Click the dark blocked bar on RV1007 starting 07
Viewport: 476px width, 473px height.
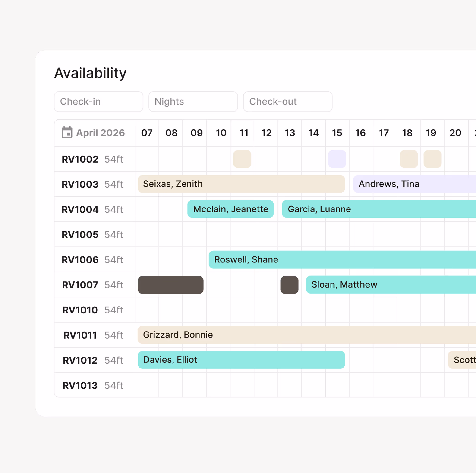pyautogui.click(x=170, y=285)
